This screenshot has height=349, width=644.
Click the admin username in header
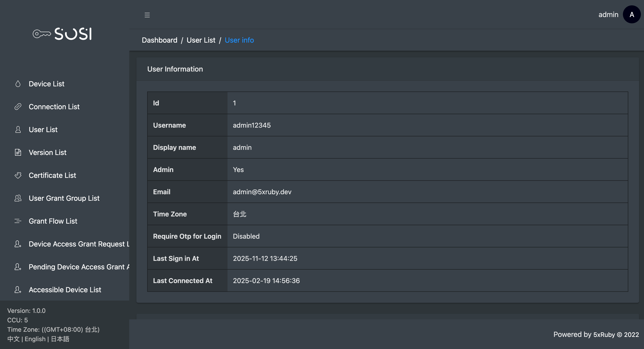pyautogui.click(x=608, y=15)
